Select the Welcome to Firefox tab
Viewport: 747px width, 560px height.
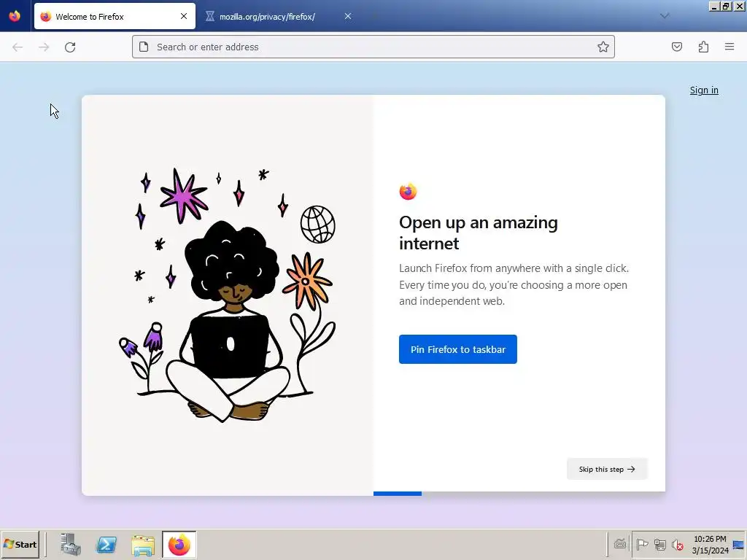(115, 16)
